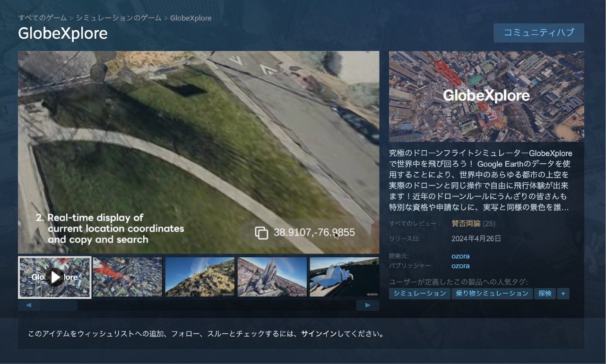Select the cathedral towers screenshot thumbnail
Viewport: 606px width, 364px height.
(272, 277)
